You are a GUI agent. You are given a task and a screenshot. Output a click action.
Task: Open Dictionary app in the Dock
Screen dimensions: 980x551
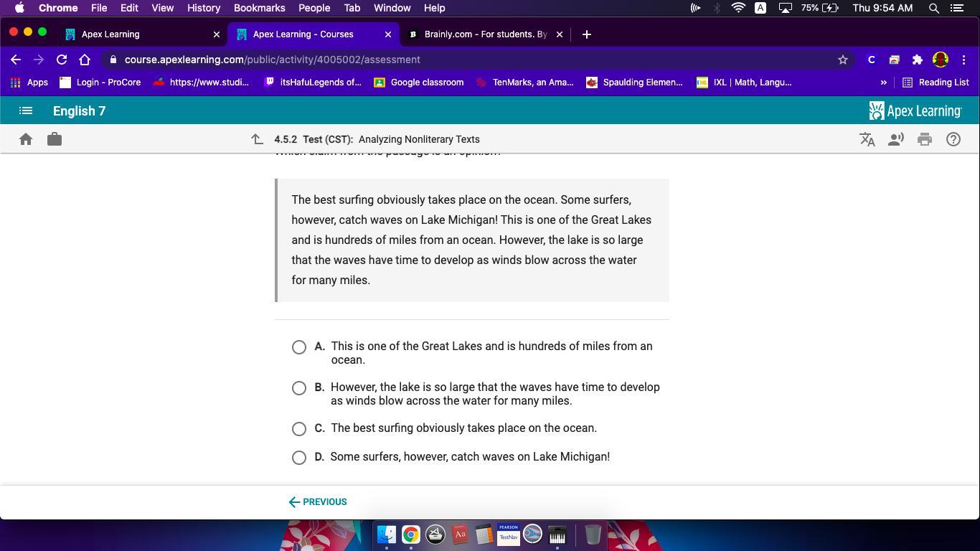pos(460,534)
